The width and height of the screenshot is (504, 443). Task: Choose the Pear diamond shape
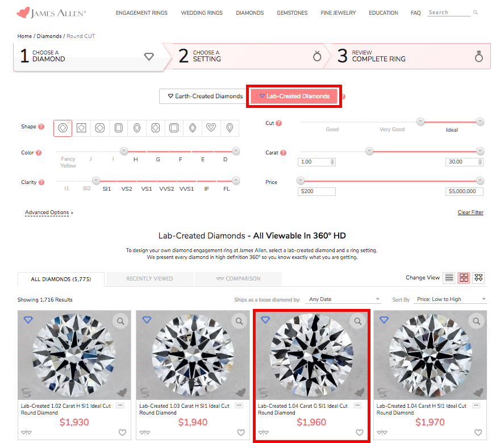230,128
